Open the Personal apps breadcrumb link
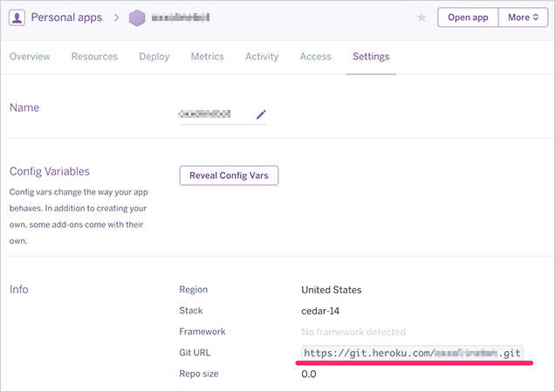555x392 pixels. click(x=68, y=17)
